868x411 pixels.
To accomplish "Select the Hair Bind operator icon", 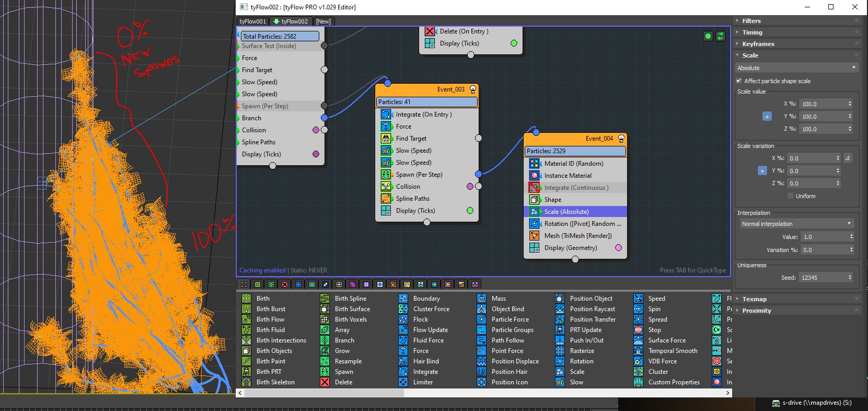I will point(403,361).
